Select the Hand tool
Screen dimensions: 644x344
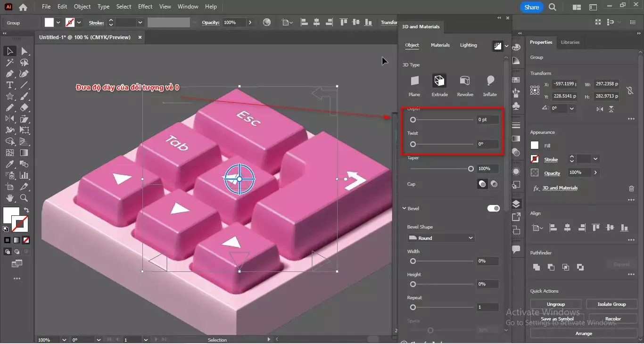9,198
